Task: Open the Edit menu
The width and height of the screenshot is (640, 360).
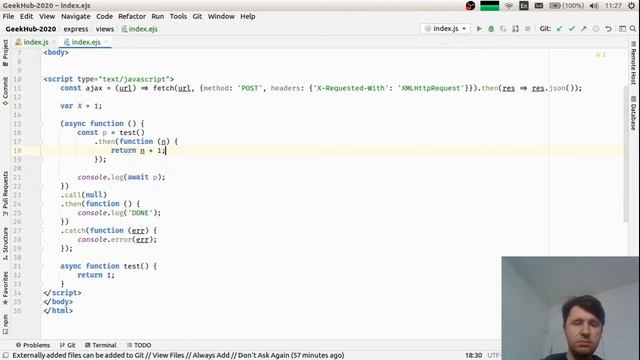Action: coord(27,16)
